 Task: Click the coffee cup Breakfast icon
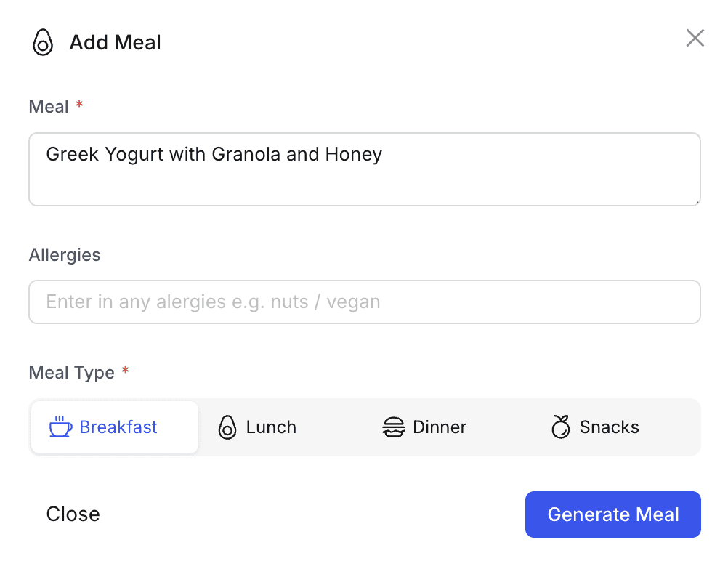click(x=60, y=427)
